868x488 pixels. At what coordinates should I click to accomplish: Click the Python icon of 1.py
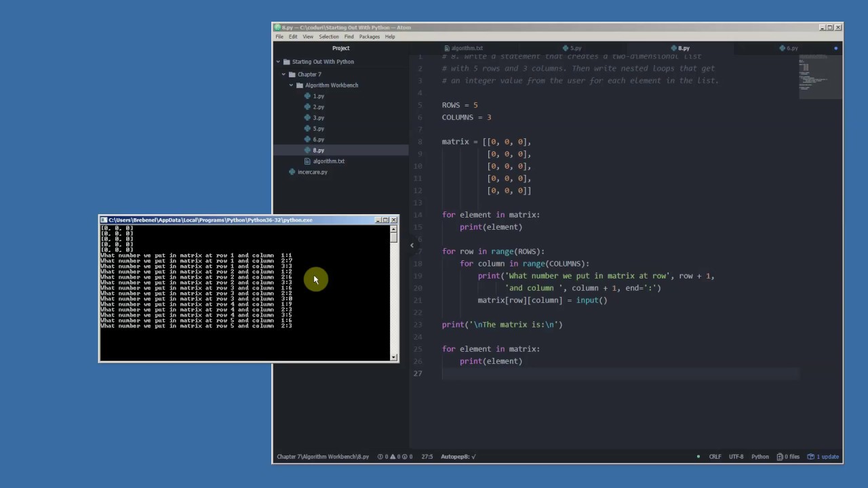pyautogui.click(x=308, y=96)
